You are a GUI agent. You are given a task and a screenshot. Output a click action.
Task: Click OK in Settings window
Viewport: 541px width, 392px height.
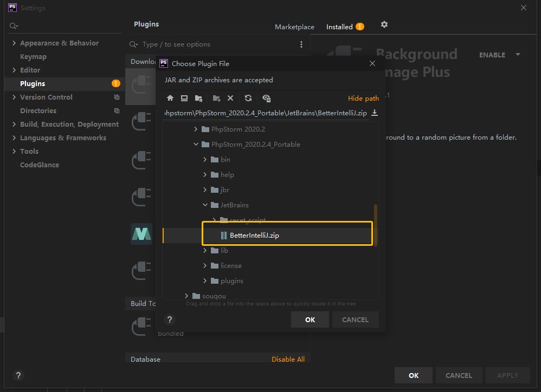(x=414, y=375)
